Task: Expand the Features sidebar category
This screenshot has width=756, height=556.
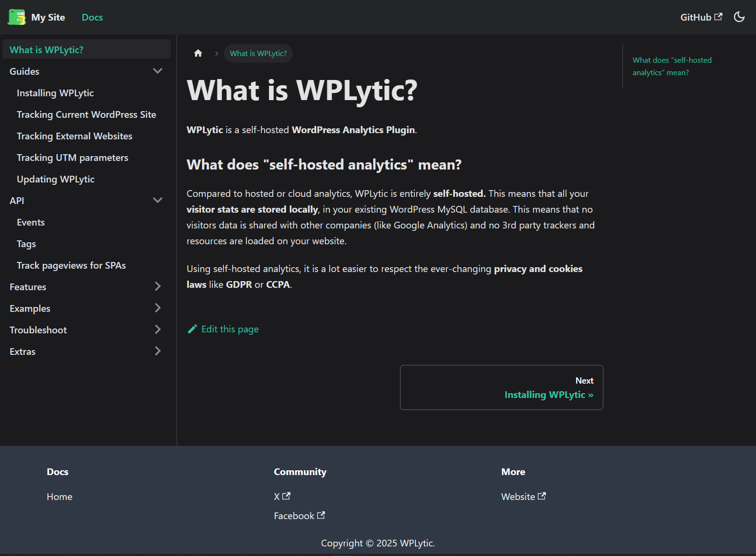Action: (x=157, y=286)
